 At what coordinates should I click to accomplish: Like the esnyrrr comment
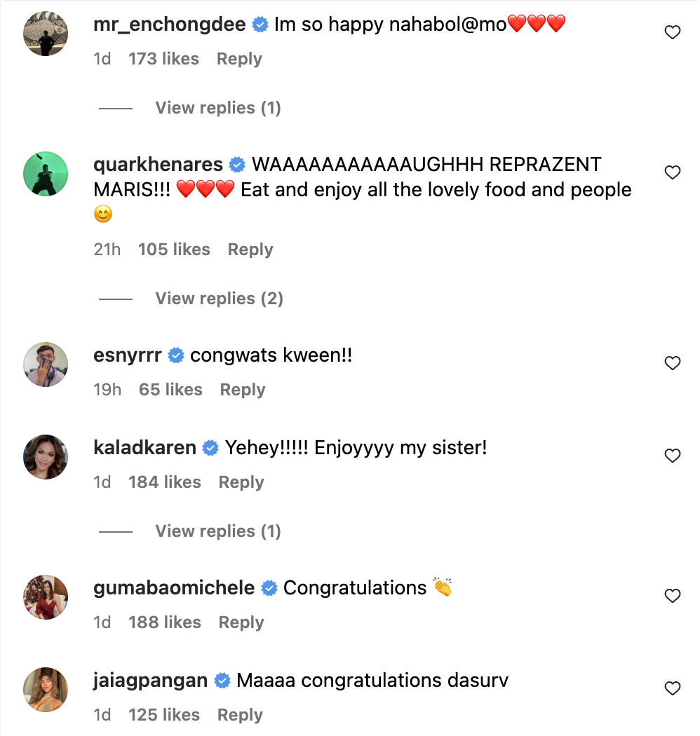[x=672, y=363]
